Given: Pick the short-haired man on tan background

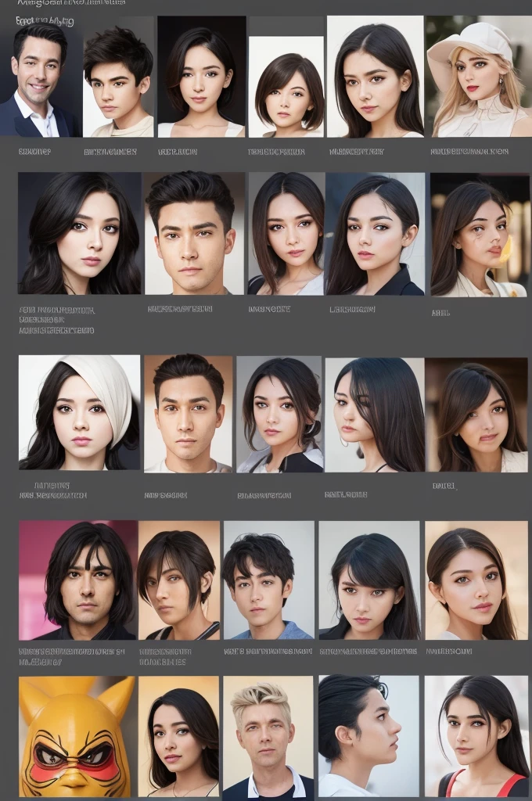Looking at the screenshot, I should tap(188, 414).
